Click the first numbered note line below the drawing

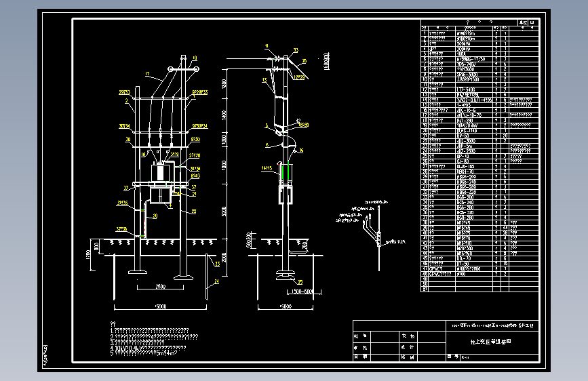pos(149,330)
